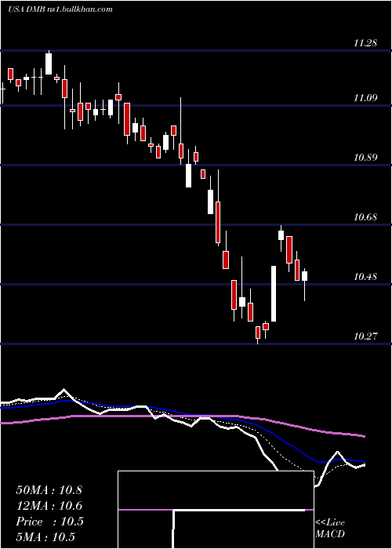This screenshot has height=549, width=392.
Task: Click the large white rebound candle below 10.48
Action: [x=274, y=293]
